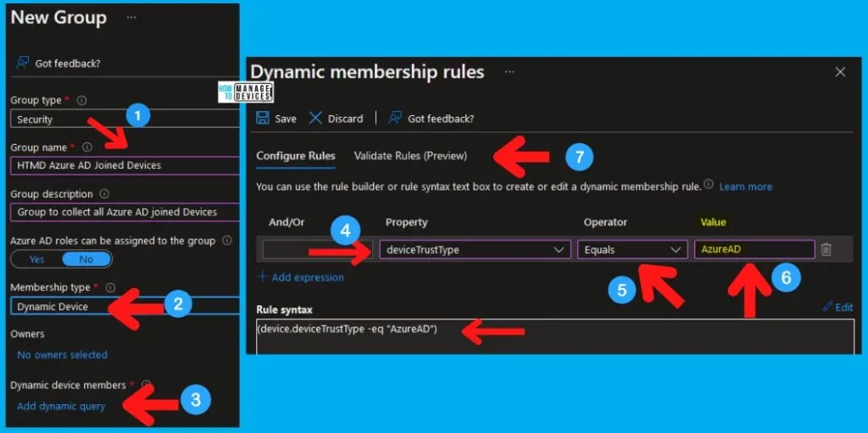Click plus icon for Add expression

(263, 277)
